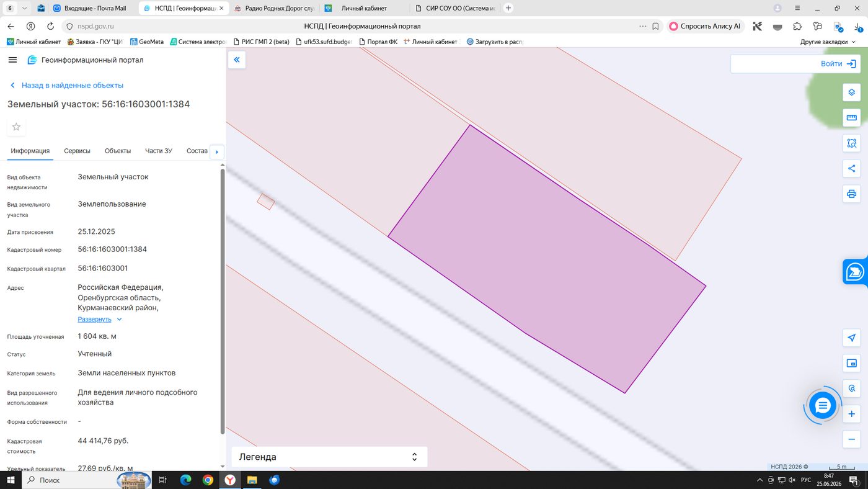Click the Войти login button

point(839,64)
